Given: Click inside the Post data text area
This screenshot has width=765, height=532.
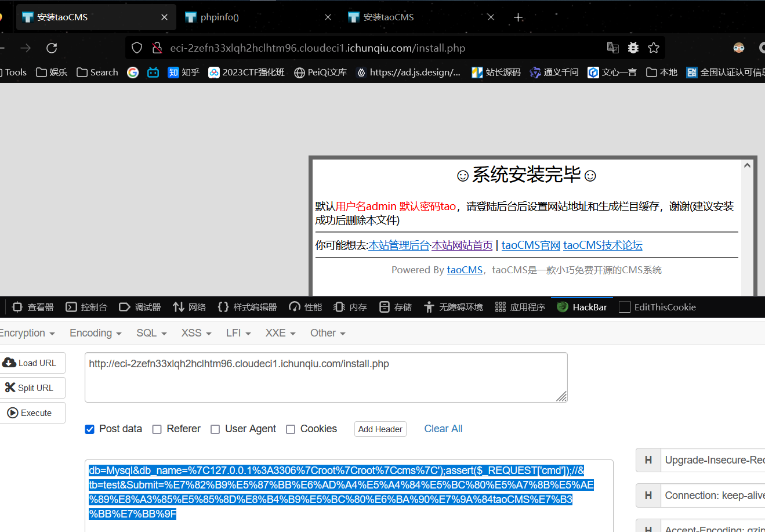Looking at the screenshot, I should coord(349,495).
